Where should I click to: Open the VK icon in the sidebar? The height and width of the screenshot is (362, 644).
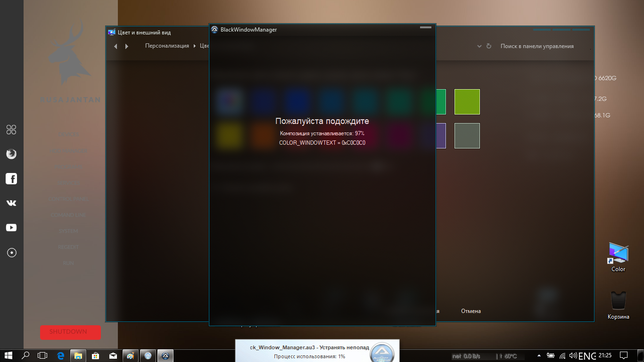pos(11,203)
